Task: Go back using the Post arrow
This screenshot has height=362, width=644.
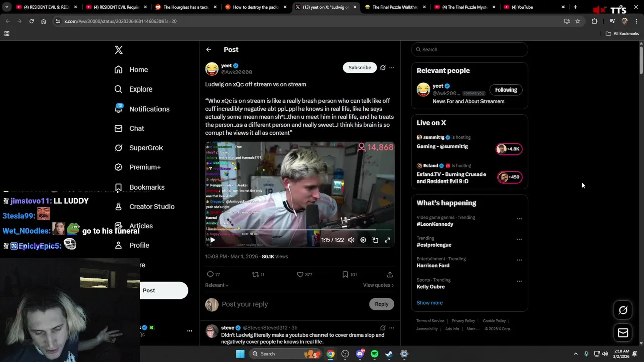Action: (x=208, y=50)
